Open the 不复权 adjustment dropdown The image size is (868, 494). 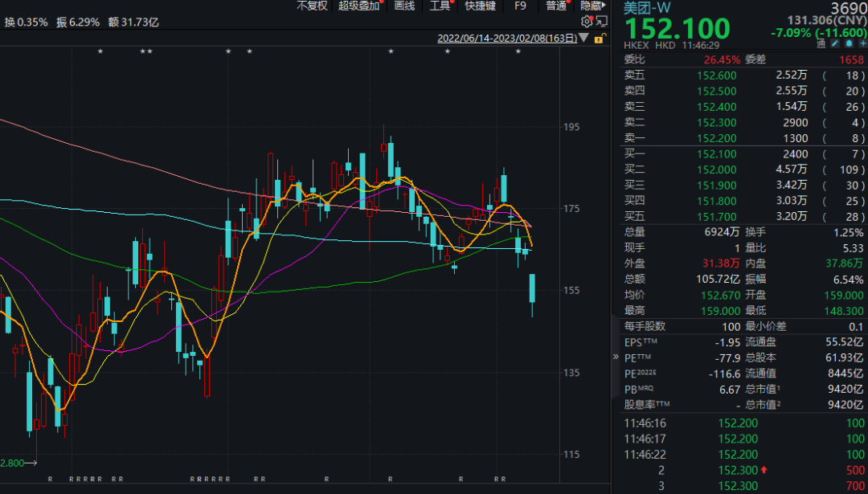pos(312,6)
